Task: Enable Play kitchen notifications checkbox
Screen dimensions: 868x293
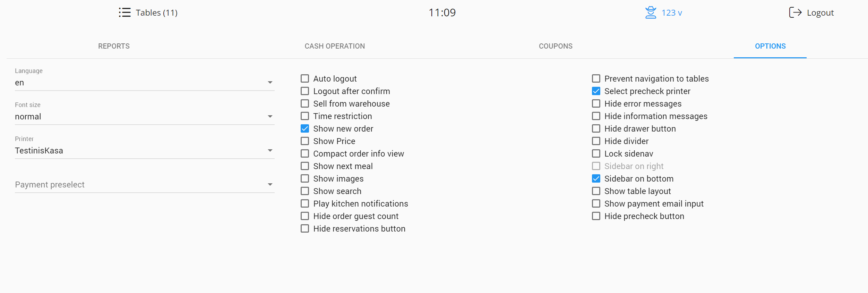Action: [305, 204]
